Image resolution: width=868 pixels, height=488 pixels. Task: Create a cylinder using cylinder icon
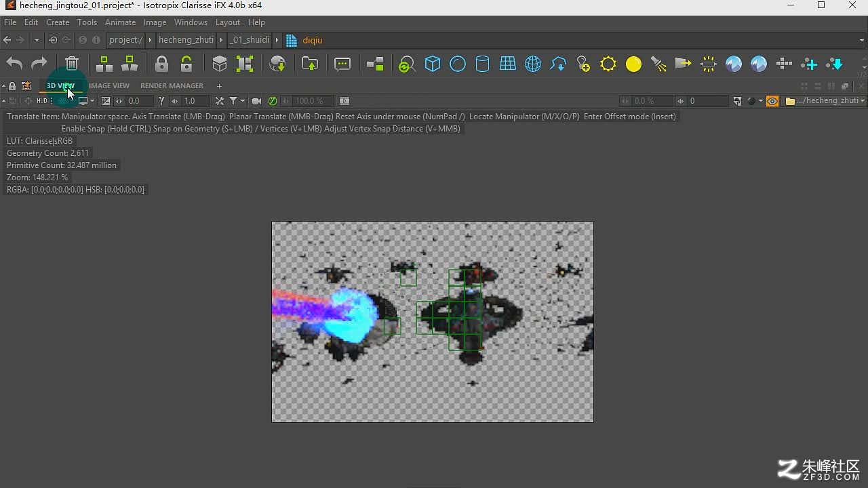click(x=482, y=64)
